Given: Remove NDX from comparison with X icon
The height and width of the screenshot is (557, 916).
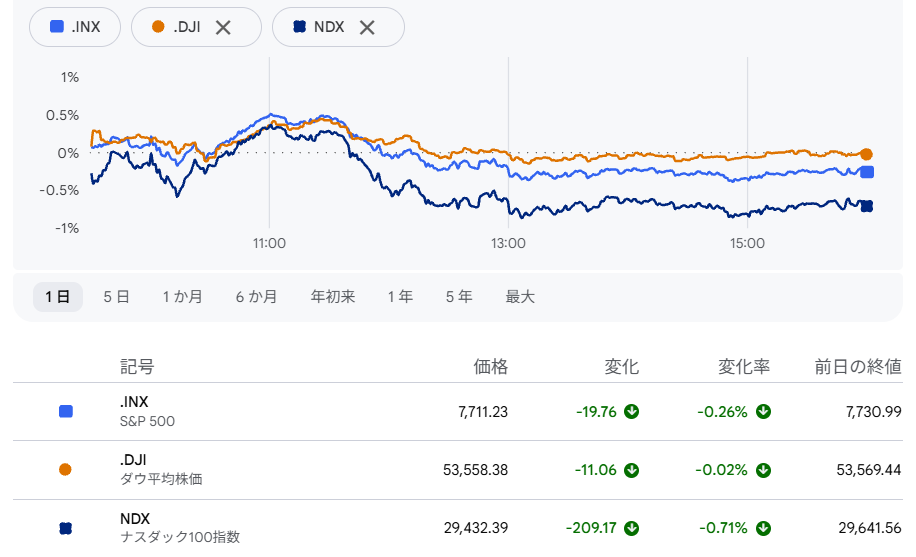Looking at the screenshot, I should [x=367, y=27].
